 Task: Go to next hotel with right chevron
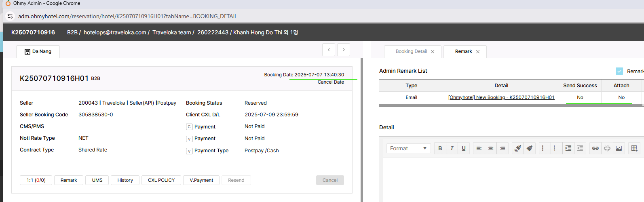(x=344, y=50)
